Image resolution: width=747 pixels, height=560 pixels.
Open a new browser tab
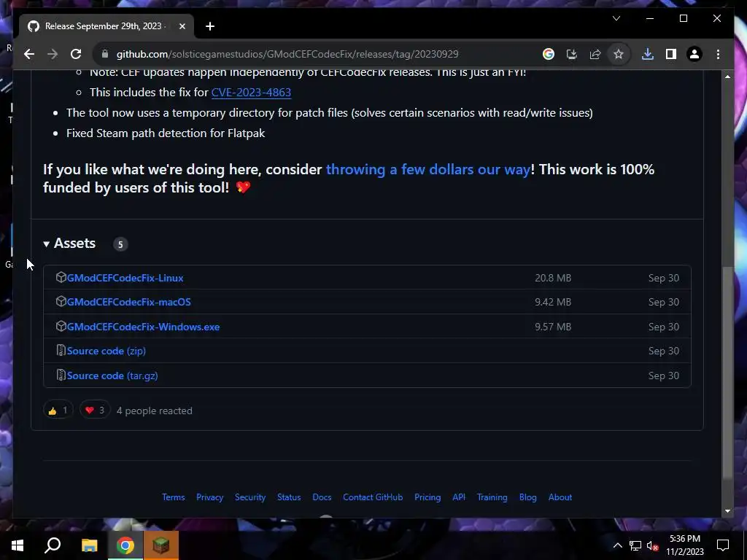[210, 27]
